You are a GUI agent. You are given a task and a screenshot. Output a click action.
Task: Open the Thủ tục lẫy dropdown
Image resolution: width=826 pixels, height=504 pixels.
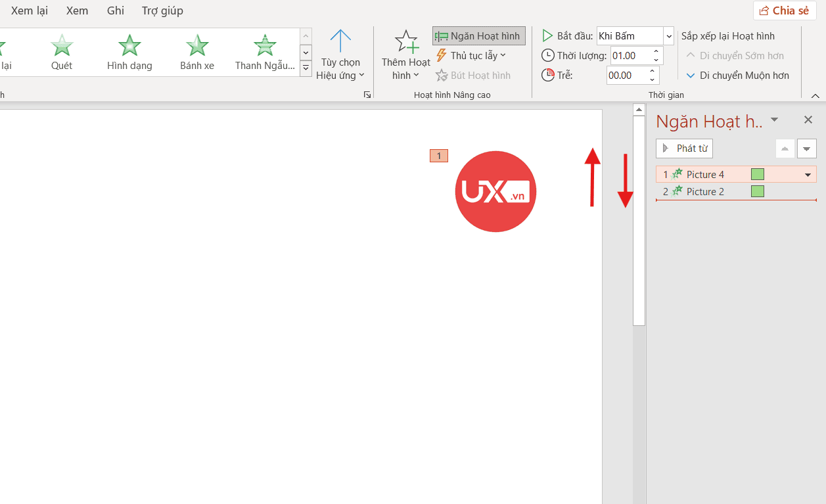point(472,56)
